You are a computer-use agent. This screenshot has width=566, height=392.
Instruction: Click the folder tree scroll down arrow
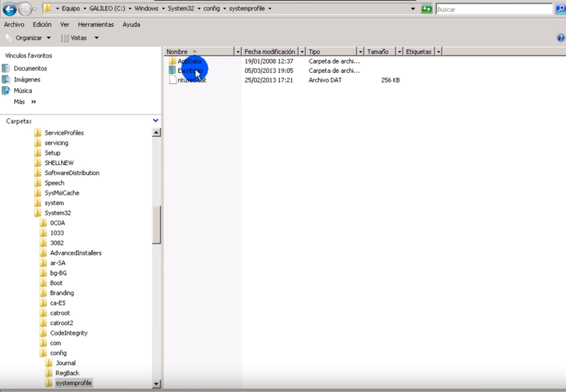[156, 384]
